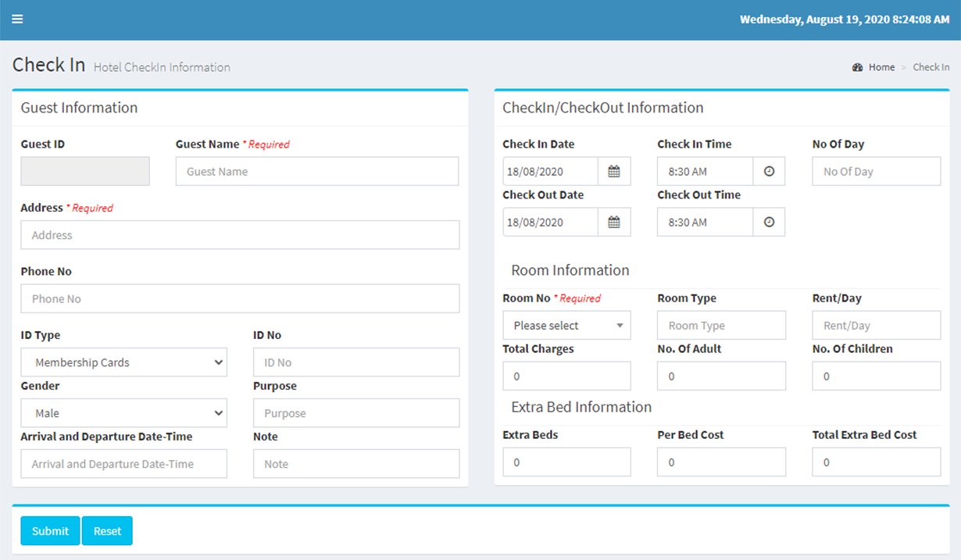Screen dimensions: 961x560
Task: Go to Home via breadcrumb link
Action: [881, 68]
